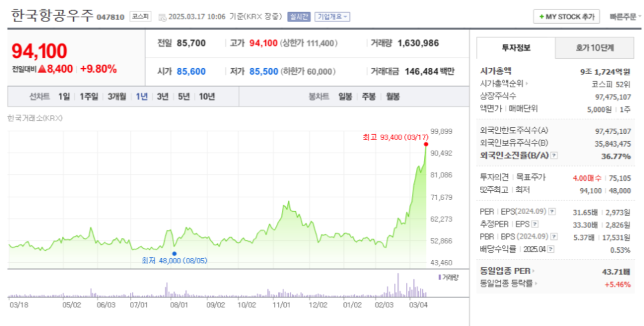Click the 한국거래소(KRX) chart label

[35, 118]
